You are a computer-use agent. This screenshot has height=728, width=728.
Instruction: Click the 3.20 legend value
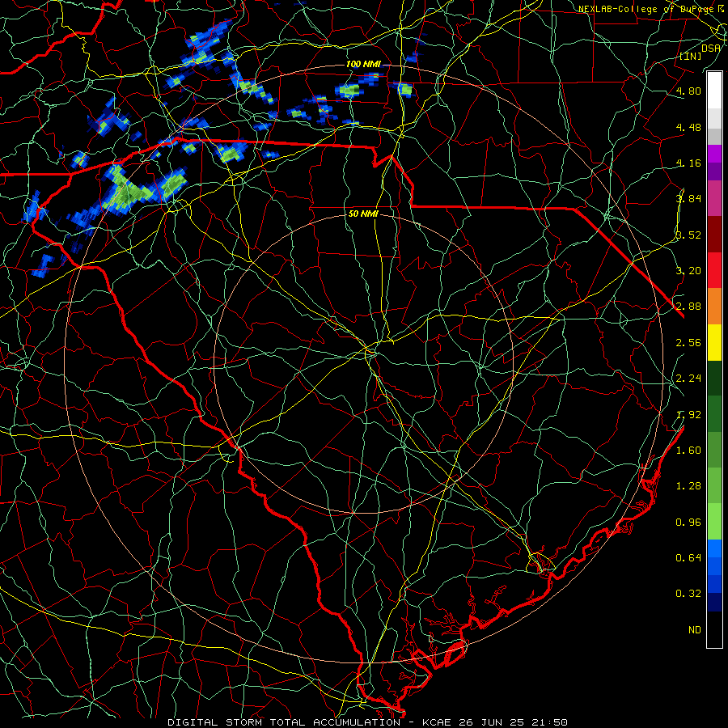(x=688, y=271)
